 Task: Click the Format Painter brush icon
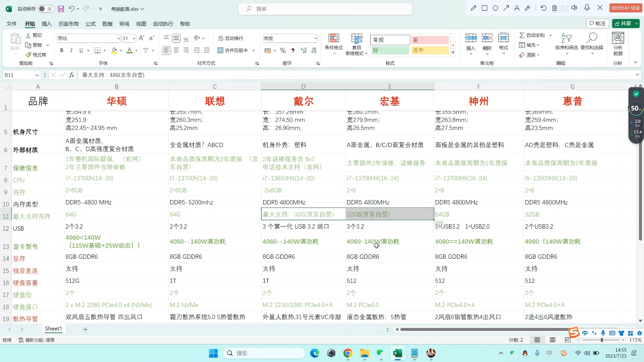click(x=29, y=55)
